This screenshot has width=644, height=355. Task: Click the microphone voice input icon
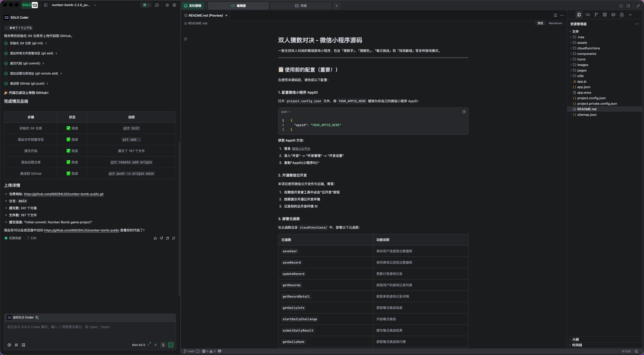tap(163, 345)
